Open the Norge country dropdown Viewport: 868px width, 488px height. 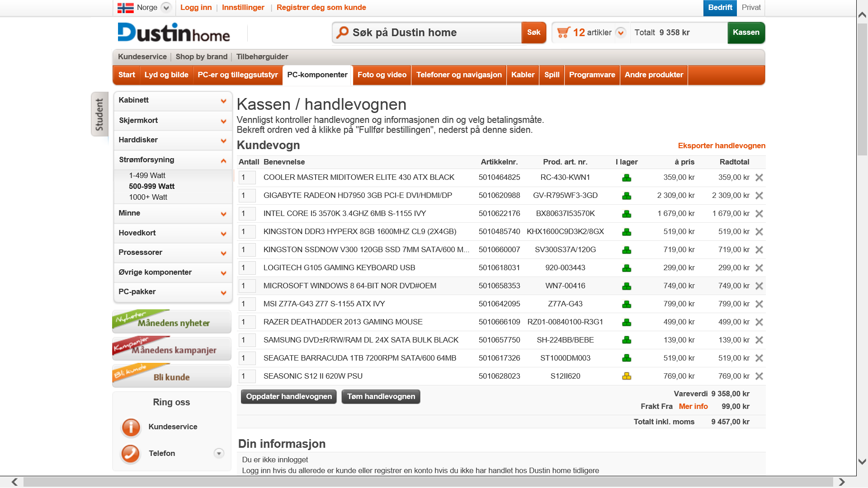[166, 8]
